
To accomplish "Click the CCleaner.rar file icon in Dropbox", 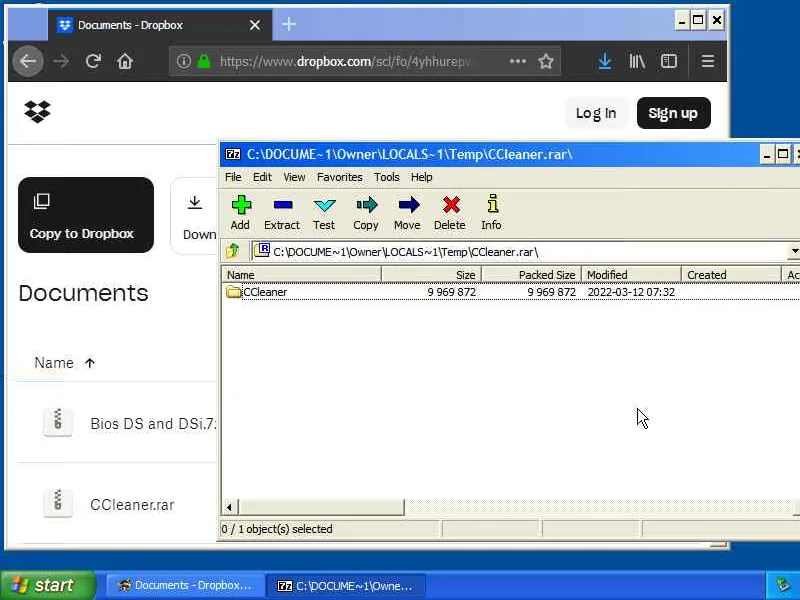I will click(58, 504).
